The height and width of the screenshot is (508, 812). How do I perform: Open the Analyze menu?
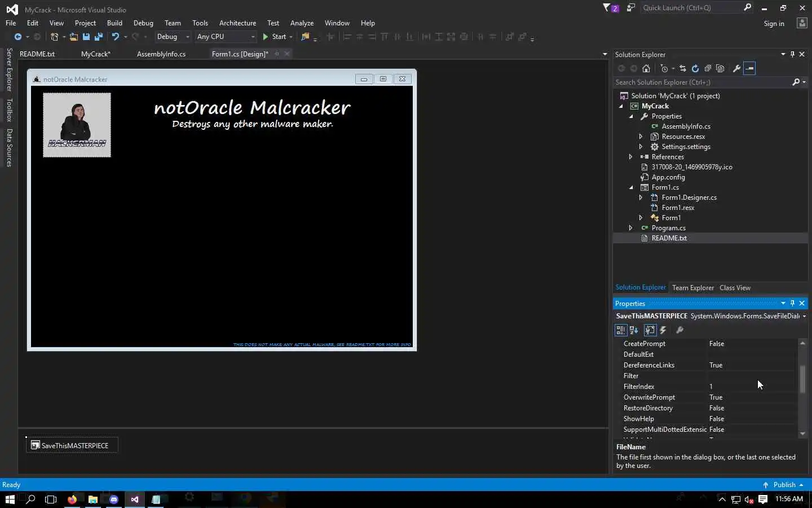302,23
